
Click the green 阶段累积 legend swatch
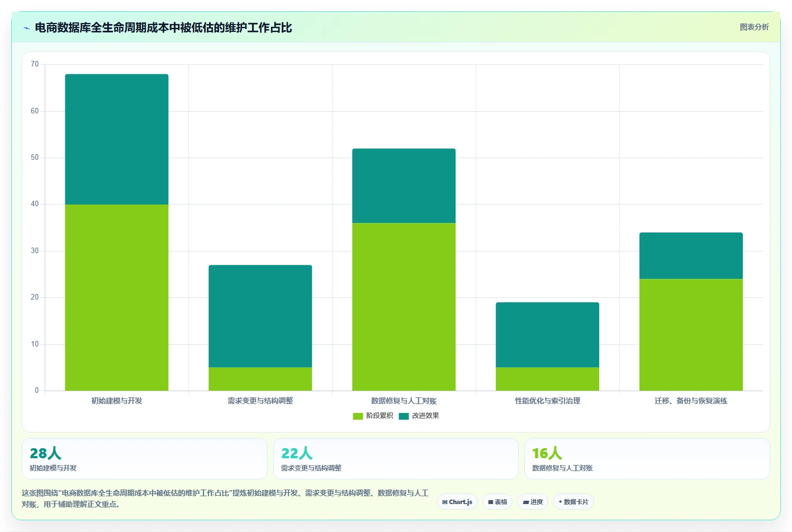coord(358,416)
